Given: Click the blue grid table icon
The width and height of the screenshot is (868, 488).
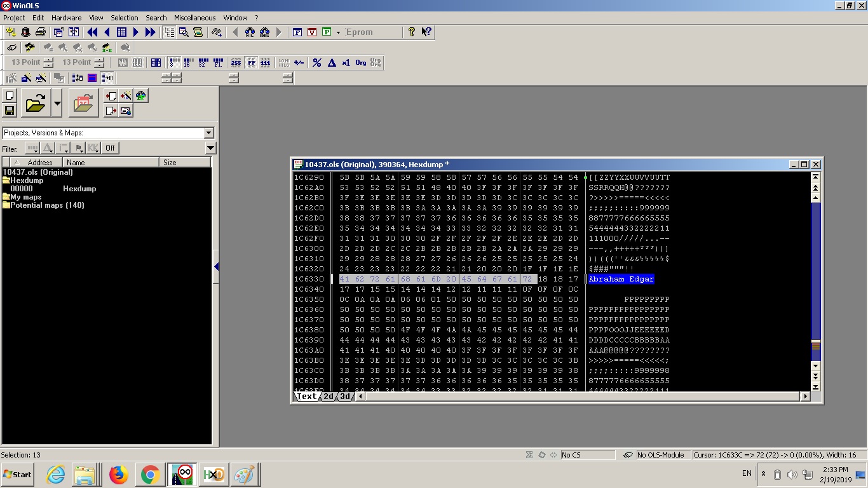Looking at the screenshot, I should (121, 32).
